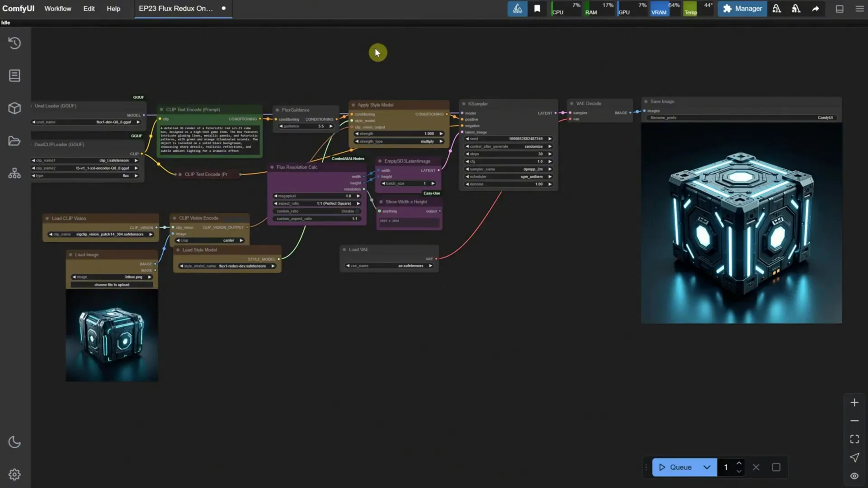Open the workflow history sidebar
Screen dimensions: 868x488
point(14,43)
